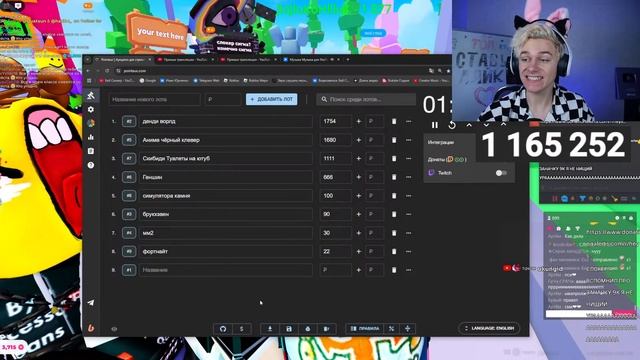Click the plus button on the Геншин row
The image size is (640, 360).
pos(359,177)
